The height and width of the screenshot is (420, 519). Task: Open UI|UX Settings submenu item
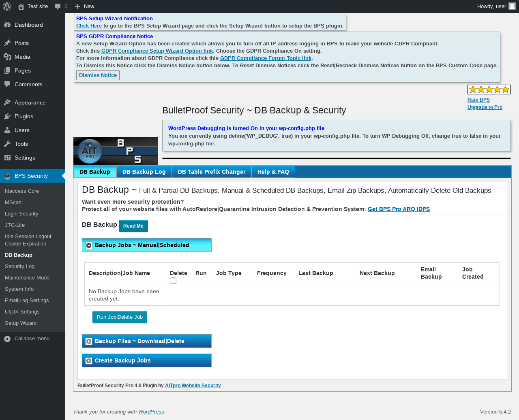pyautogui.click(x=22, y=312)
